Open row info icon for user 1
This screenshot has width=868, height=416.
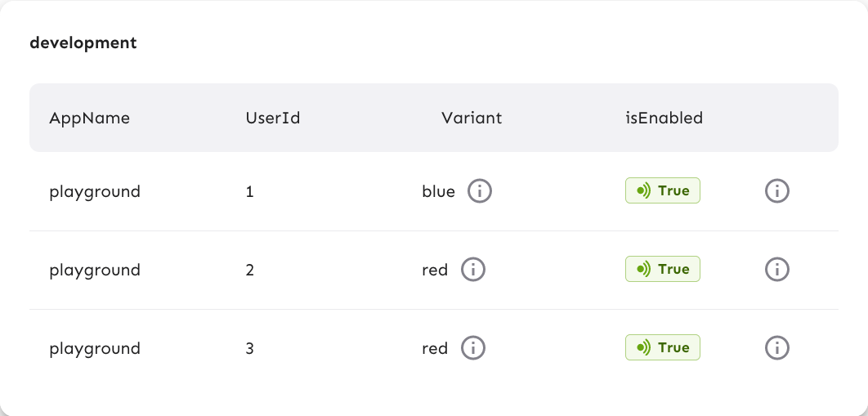coord(776,191)
